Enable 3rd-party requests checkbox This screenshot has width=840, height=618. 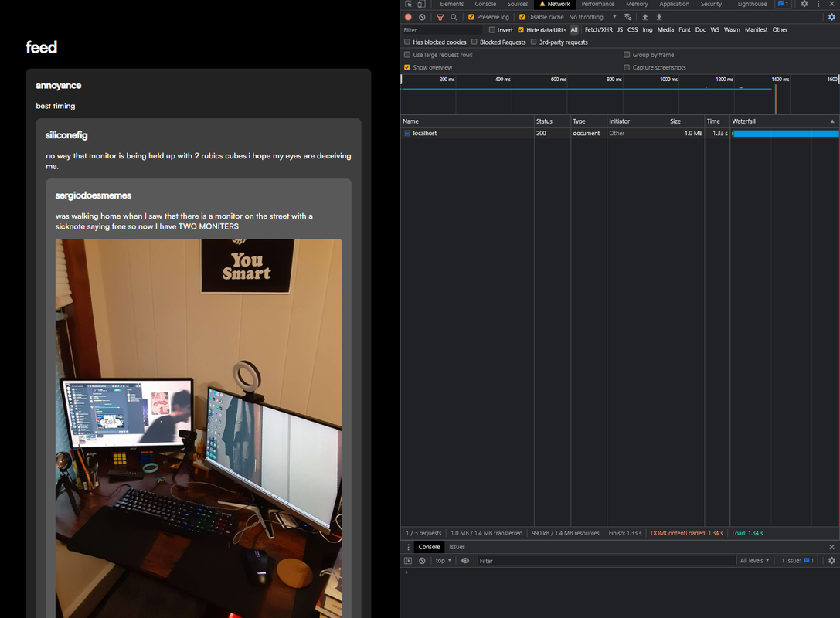(x=533, y=42)
